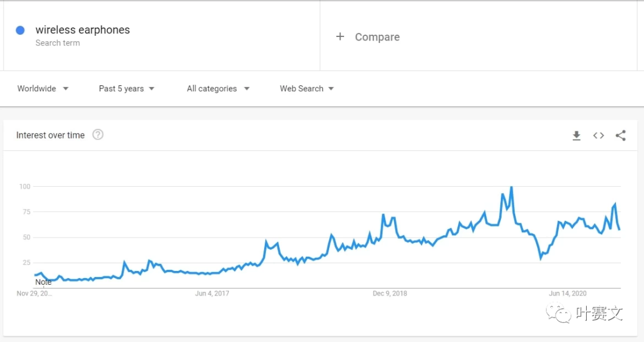Click the Dec 9, 2018 axis label
The width and height of the screenshot is (644, 342).
pyautogui.click(x=390, y=293)
